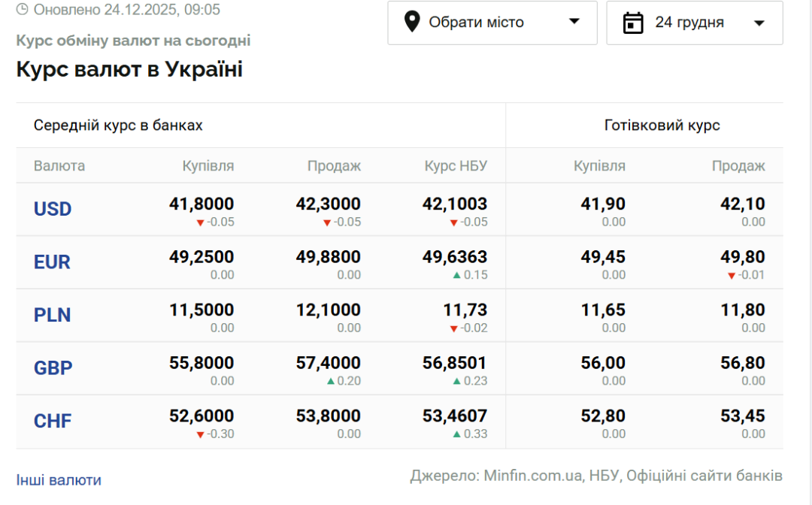
Task: Open the 'Обрати місто' city dropdown
Action: pos(492,23)
